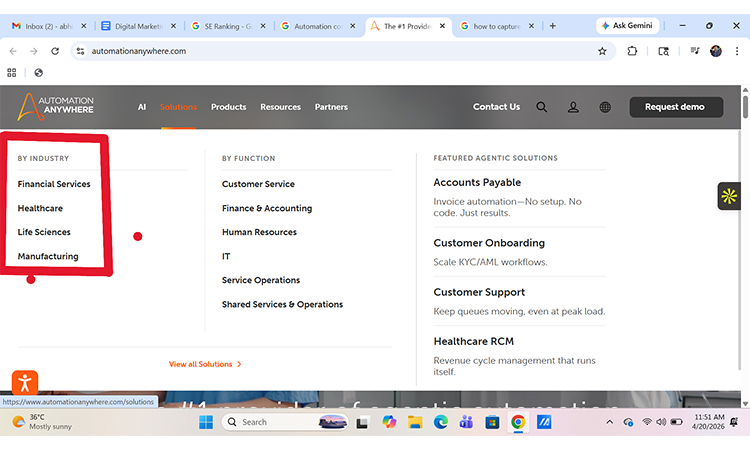Bookmark this page with the star
750x450 pixels.
(602, 51)
